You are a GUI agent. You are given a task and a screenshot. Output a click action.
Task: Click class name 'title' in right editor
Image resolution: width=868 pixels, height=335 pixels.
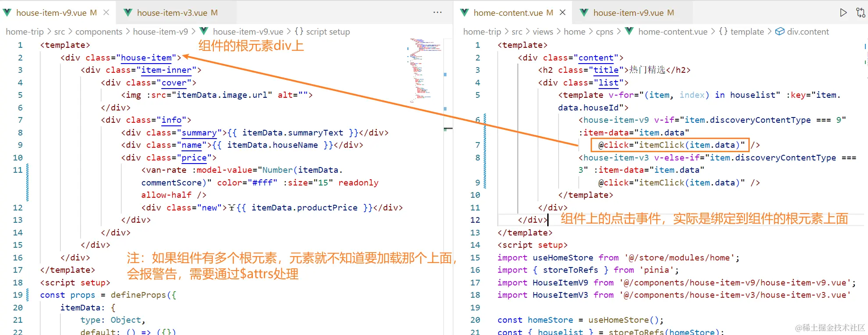point(606,70)
